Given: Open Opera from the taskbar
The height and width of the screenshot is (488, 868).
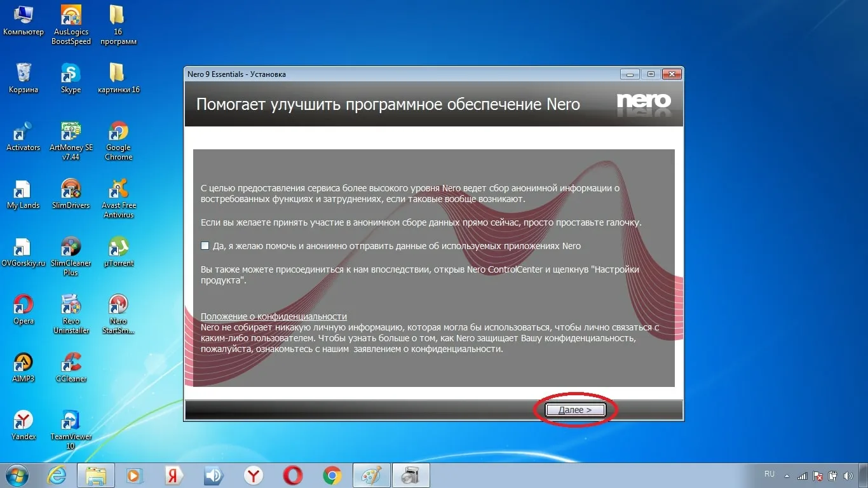Looking at the screenshot, I should pyautogui.click(x=293, y=475).
